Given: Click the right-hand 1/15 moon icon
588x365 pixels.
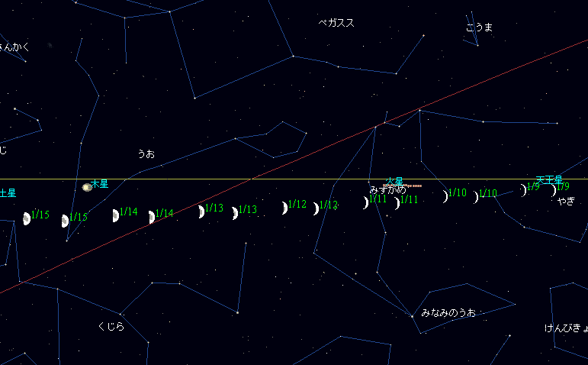Looking at the screenshot, I should (65, 221).
